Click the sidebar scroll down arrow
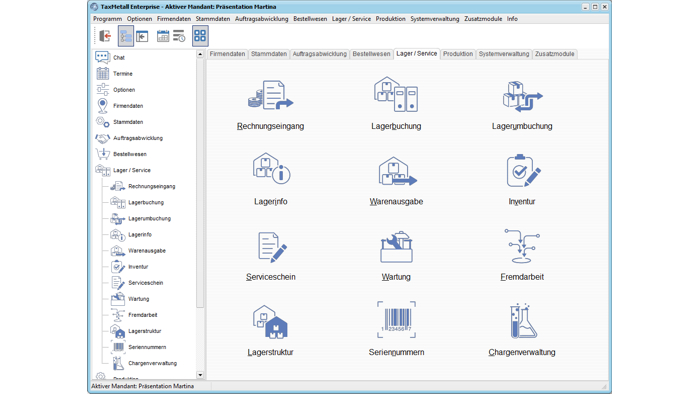This screenshot has height=394, width=700. click(x=200, y=375)
